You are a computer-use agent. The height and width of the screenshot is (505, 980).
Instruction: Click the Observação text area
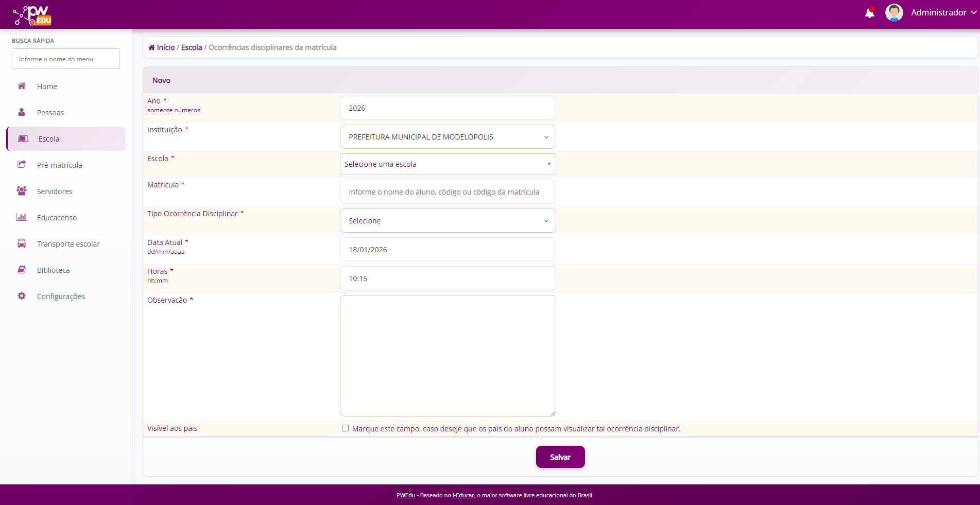point(448,355)
